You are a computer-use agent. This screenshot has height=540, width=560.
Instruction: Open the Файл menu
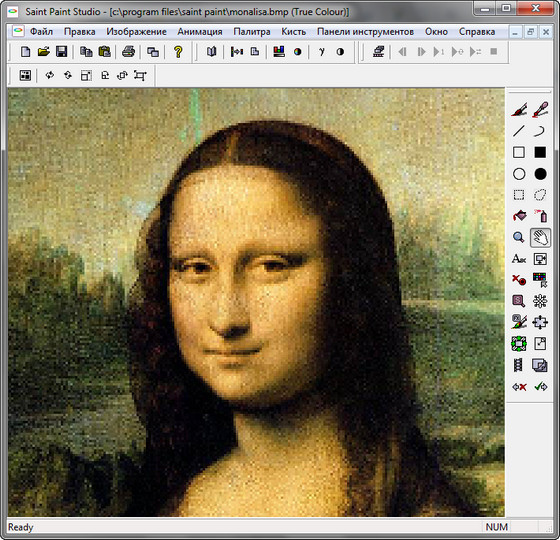[41, 32]
